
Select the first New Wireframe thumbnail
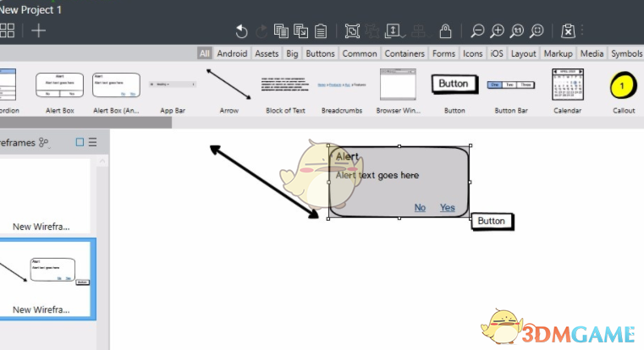pos(45,196)
